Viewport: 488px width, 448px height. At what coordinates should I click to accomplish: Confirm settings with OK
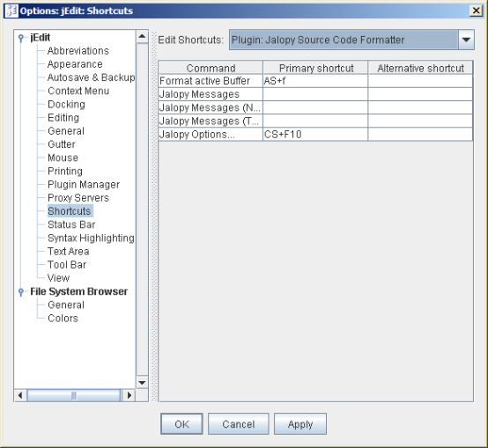(x=181, y=424)
